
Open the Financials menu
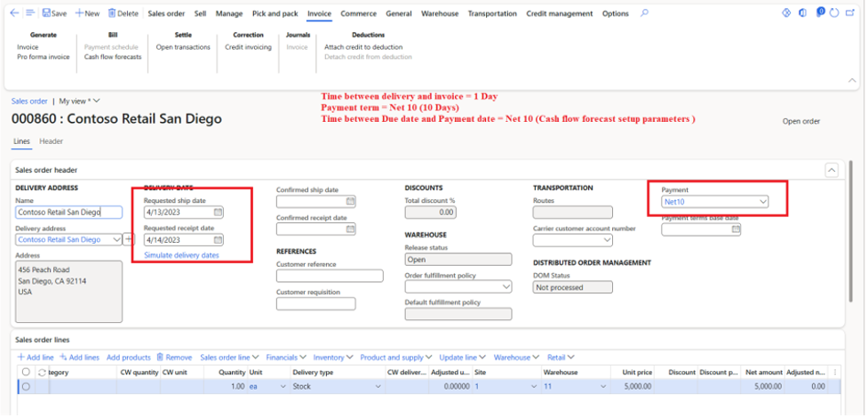click(x=286, y=358)
